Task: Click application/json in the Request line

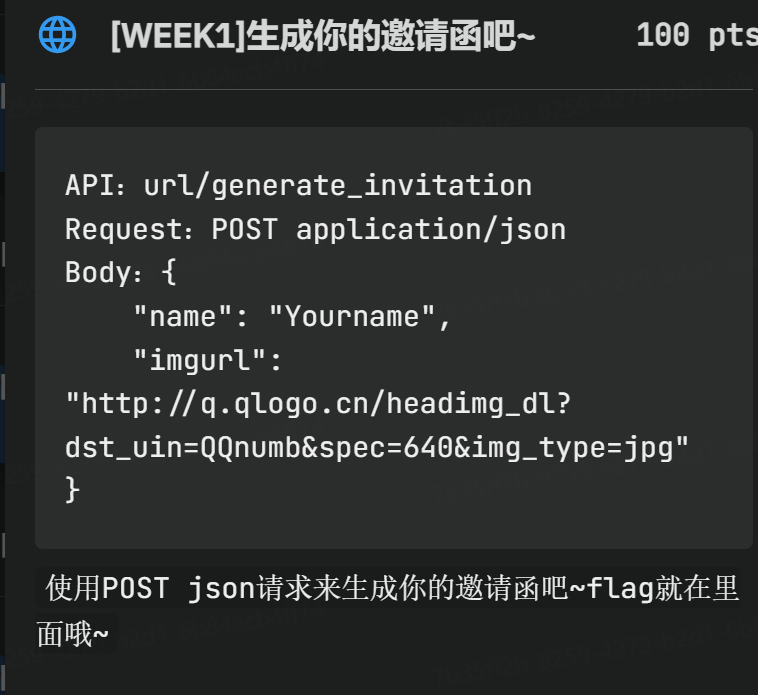Action: [431, 229]
